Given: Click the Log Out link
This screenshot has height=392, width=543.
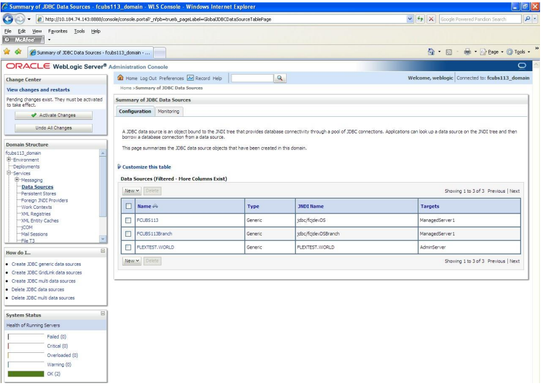Looking at the screenshot, I should coord(148,78).
